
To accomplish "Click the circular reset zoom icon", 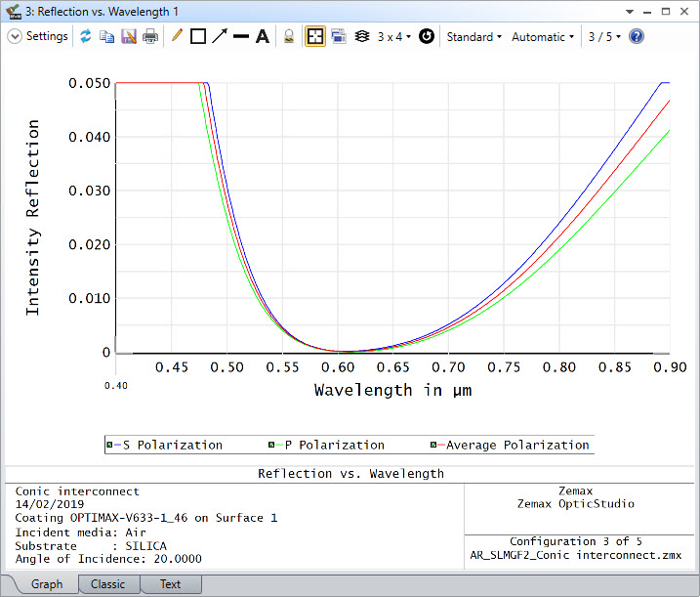I will tap(427, 36).
